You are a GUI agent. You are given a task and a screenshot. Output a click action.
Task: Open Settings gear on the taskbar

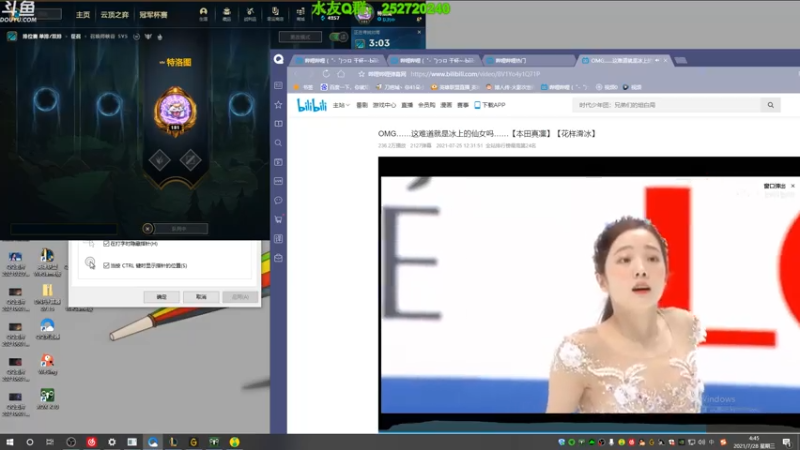[x=112, y=442]
